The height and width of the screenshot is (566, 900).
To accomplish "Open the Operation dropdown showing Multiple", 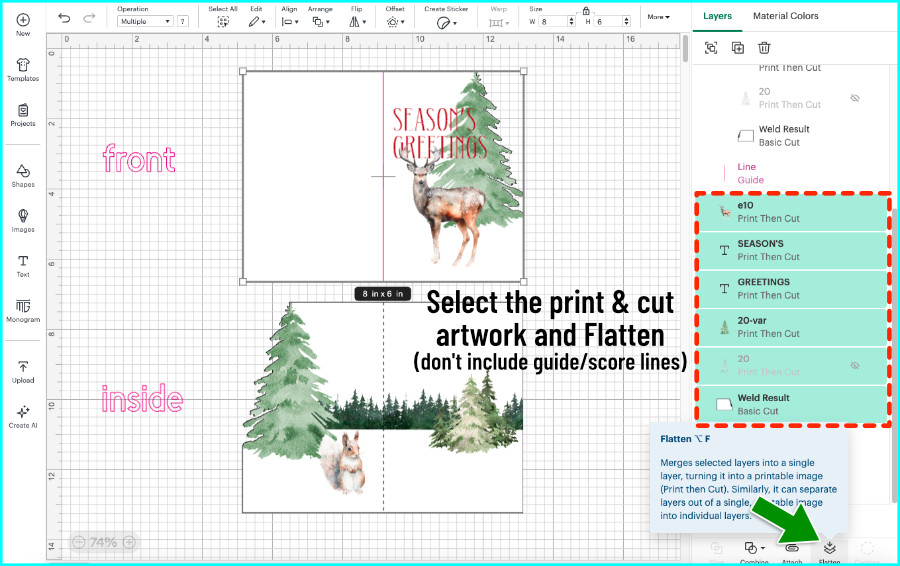I will 145,21.
